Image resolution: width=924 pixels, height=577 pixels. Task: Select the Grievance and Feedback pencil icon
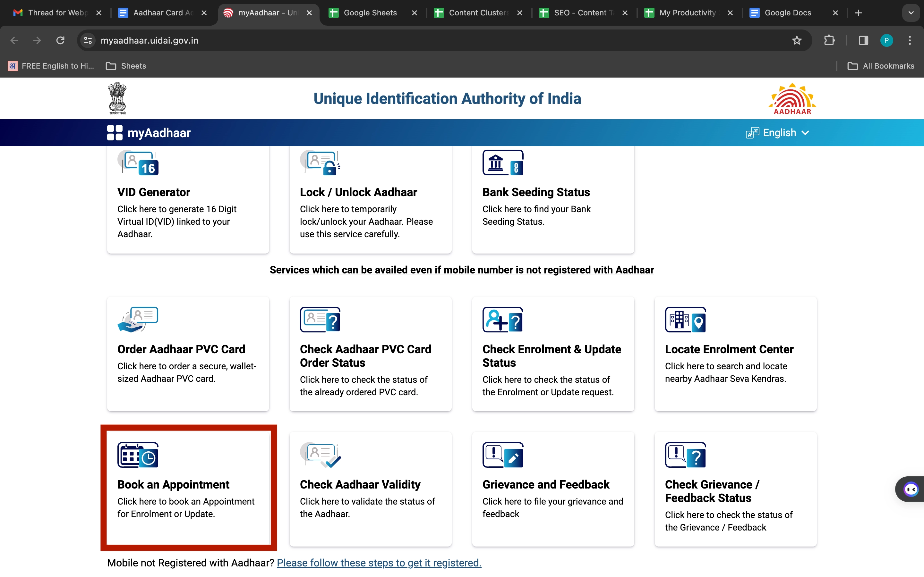514,456
